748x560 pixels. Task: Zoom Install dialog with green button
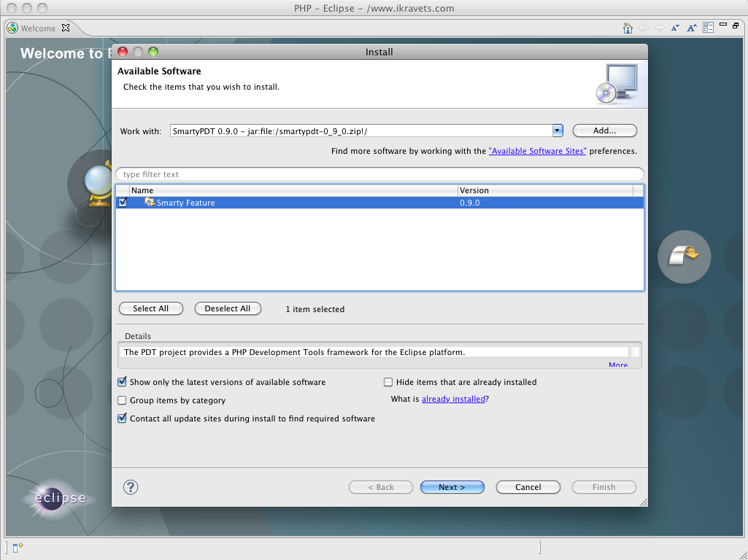tap(153, 52)
